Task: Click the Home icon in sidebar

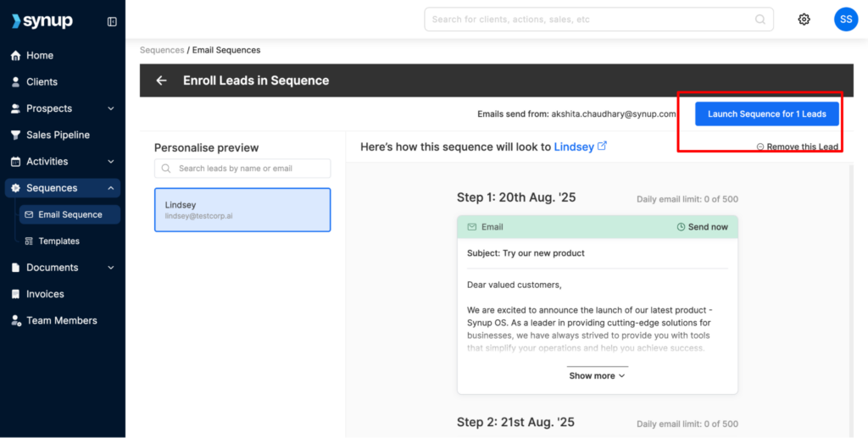Action: pyautogui.click(x=15, y=56)
